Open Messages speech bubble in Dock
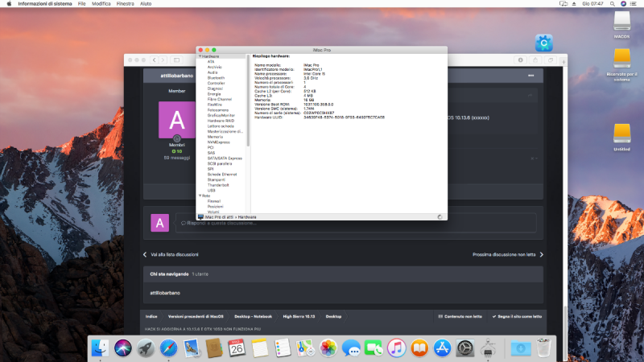The width and height of the screenshot is (644, 362). click(351, 348)
